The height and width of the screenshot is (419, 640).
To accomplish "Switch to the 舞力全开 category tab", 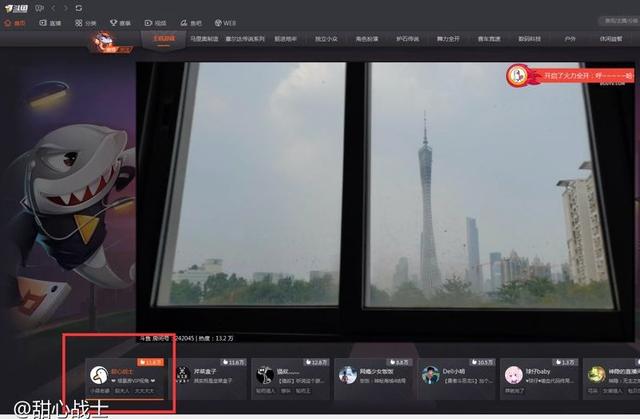I will click(x=448, y=39).
